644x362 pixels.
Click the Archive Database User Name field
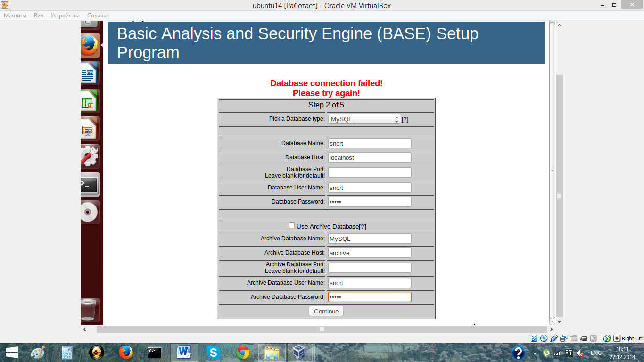pos(370,283)
